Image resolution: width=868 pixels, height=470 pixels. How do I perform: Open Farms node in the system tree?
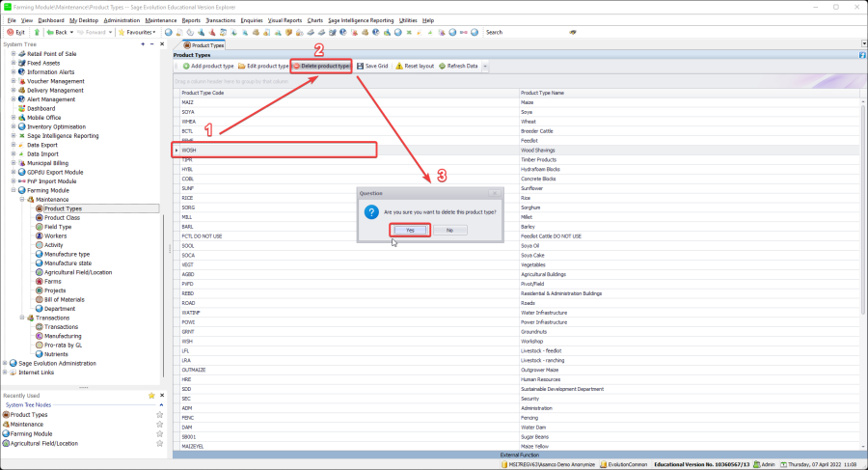coord(52,281)
